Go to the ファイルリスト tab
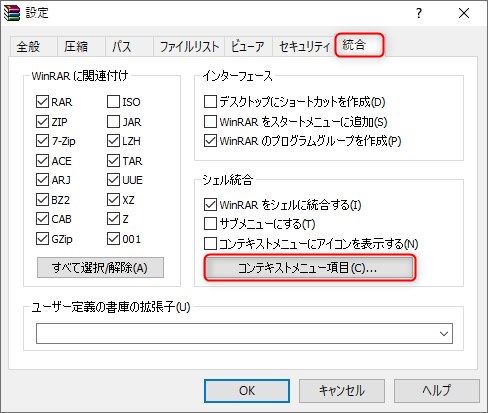Image resolution: width=488 pixels, height=413 pixels. (189, 46)
